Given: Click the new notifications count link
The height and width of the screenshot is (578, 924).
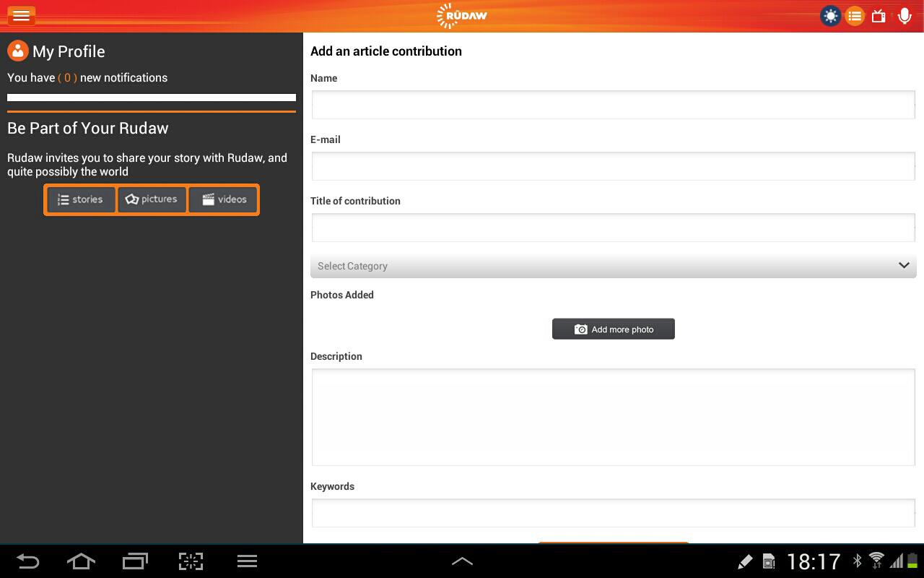Looking at the screenshot, I should point(67,77).
